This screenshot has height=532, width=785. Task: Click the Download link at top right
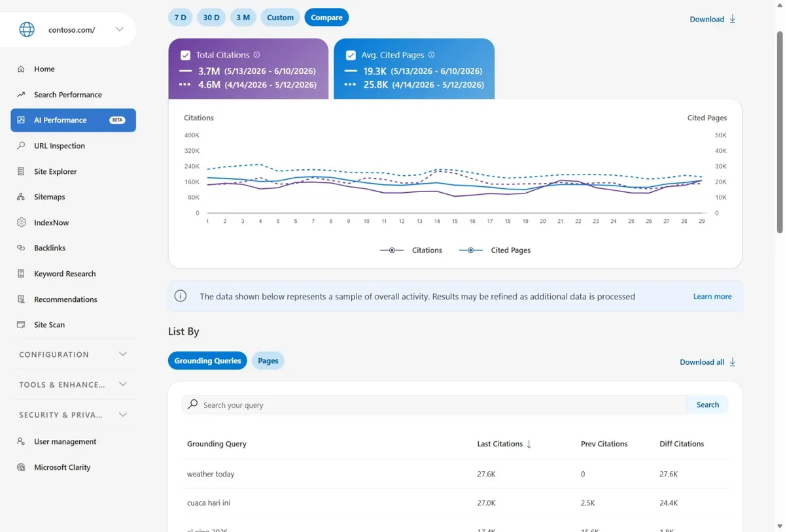pos(712,19)
